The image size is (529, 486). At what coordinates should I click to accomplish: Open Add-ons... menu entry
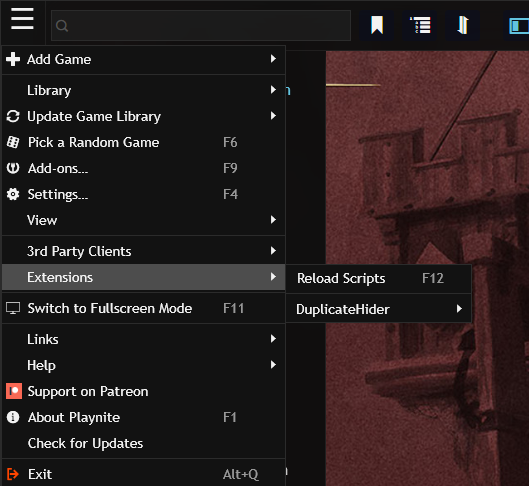144,168
